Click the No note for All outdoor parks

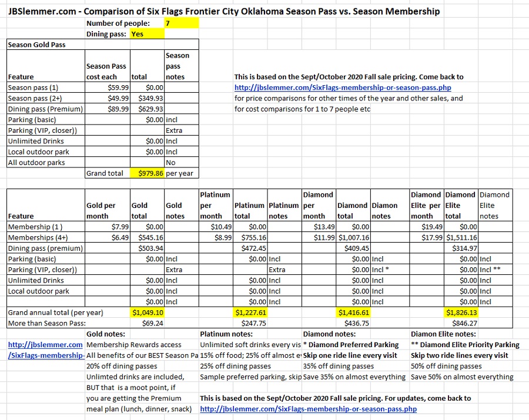182,163
